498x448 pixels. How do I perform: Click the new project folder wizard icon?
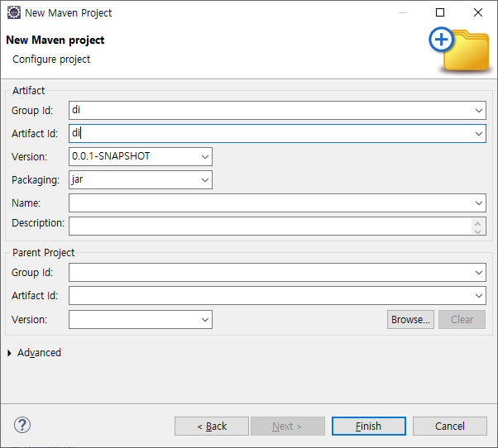[x=459, y=49]
